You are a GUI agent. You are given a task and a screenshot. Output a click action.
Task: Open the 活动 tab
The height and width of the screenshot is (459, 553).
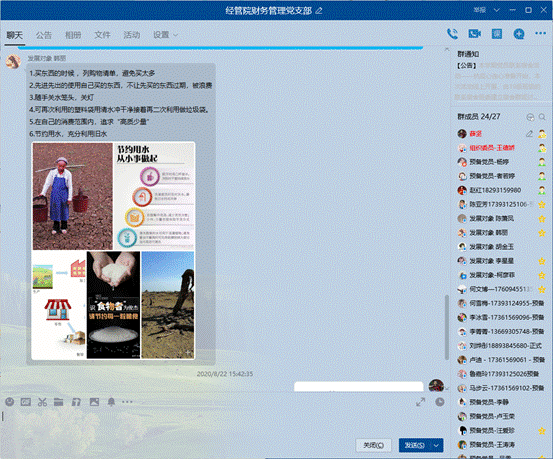[132, 35]
